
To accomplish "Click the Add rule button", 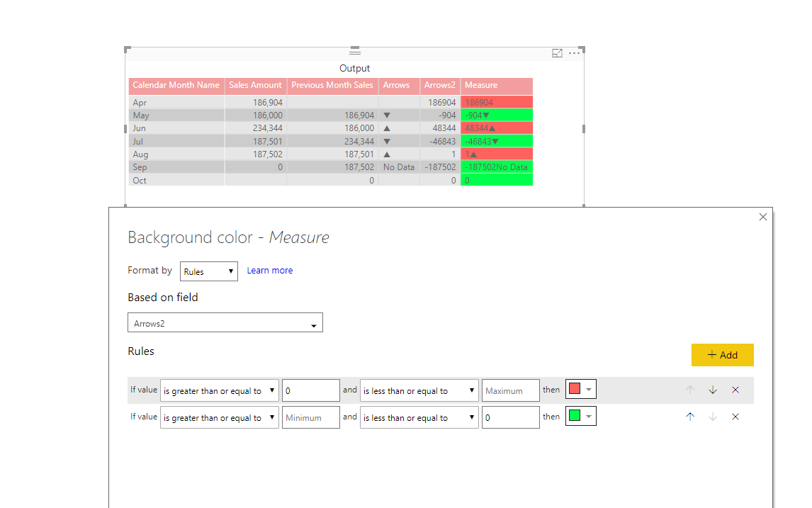I will pos(723,355).
